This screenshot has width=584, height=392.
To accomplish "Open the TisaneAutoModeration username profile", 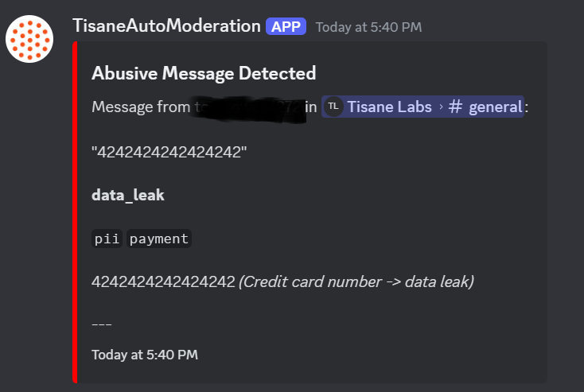I will point(166,26).
